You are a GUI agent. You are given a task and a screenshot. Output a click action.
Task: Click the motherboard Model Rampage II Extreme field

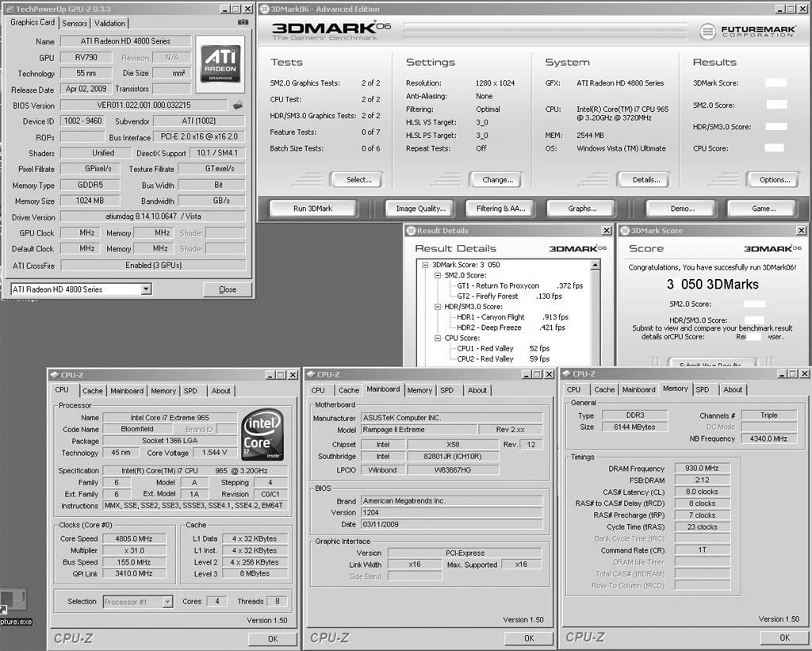(x=419, y=429)
